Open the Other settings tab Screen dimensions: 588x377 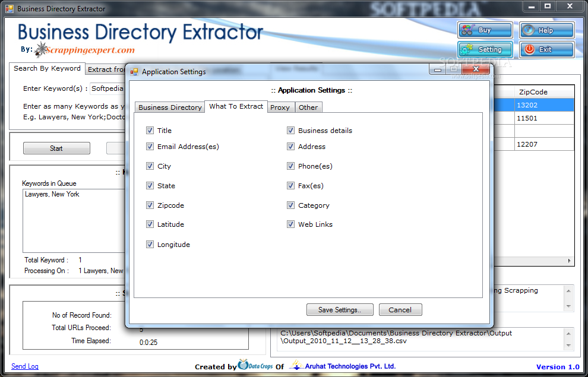(x=308, y=107)
